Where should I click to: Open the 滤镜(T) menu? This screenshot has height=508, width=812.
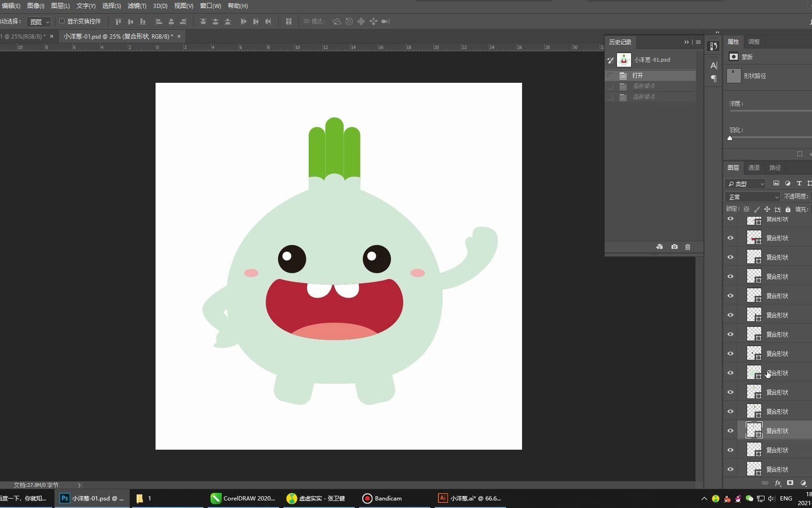pos(137,6)
